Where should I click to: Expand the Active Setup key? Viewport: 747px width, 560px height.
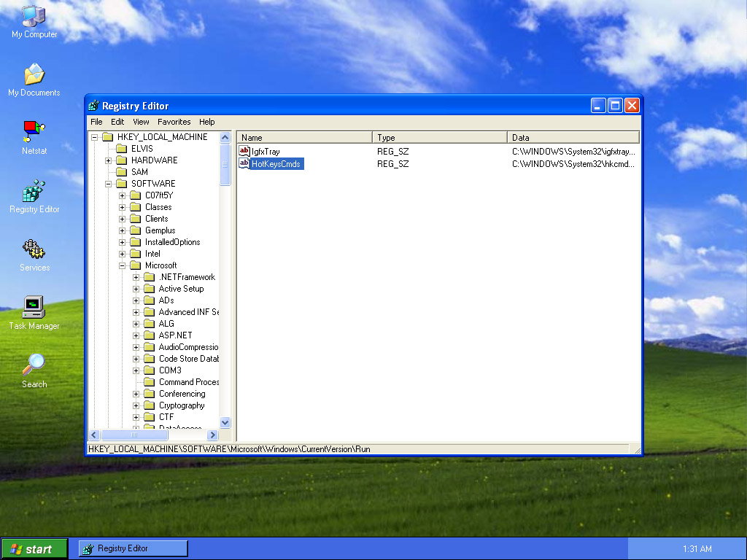(136, 289)
